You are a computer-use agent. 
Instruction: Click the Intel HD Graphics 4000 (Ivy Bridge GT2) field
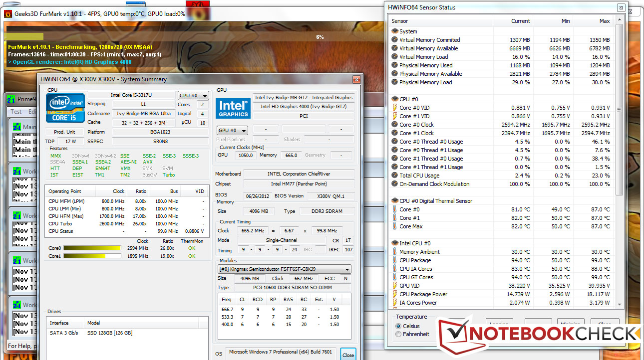[x=304, y=107]
